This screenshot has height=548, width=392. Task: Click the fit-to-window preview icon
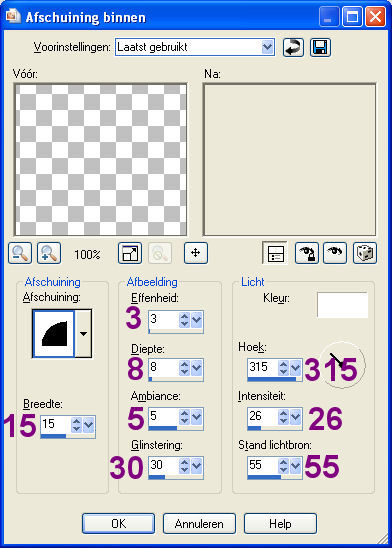pos(130,253)
